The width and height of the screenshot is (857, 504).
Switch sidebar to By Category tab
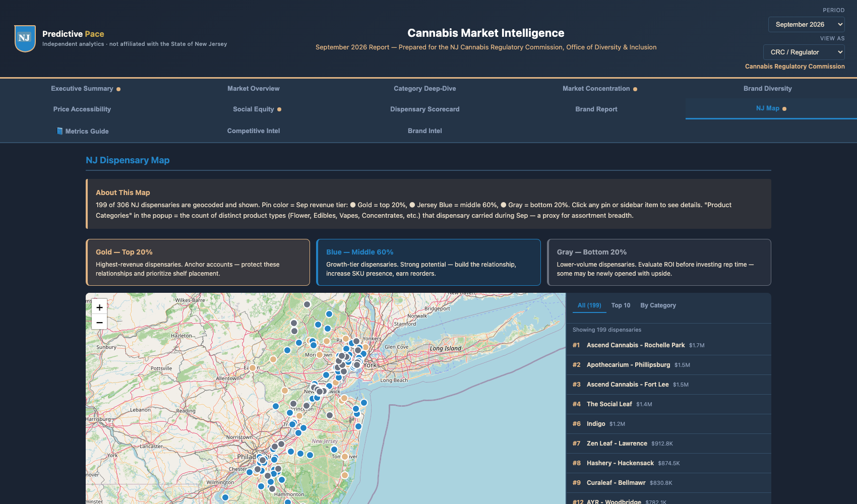(x=658, y=305)
